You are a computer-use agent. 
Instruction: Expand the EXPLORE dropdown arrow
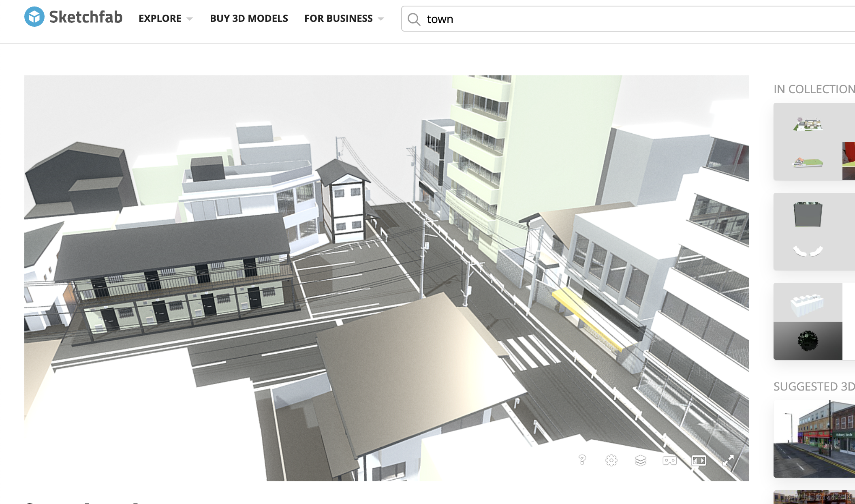(x=189, y=19)
